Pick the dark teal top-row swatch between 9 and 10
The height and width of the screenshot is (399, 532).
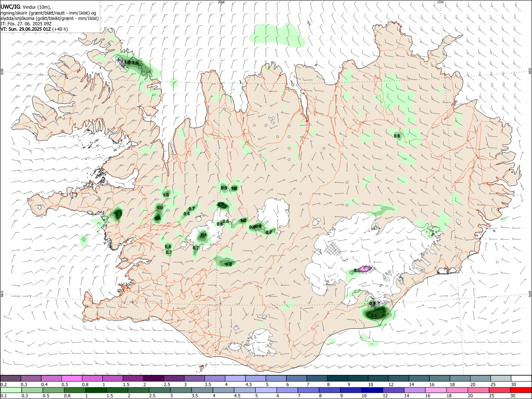[358, 378]
